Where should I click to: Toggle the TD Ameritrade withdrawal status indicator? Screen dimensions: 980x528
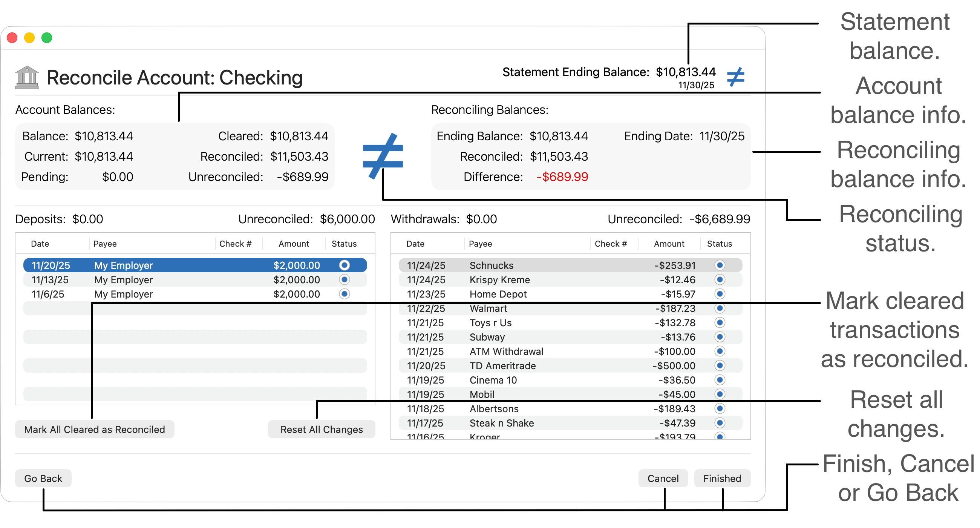pos(719,365)
